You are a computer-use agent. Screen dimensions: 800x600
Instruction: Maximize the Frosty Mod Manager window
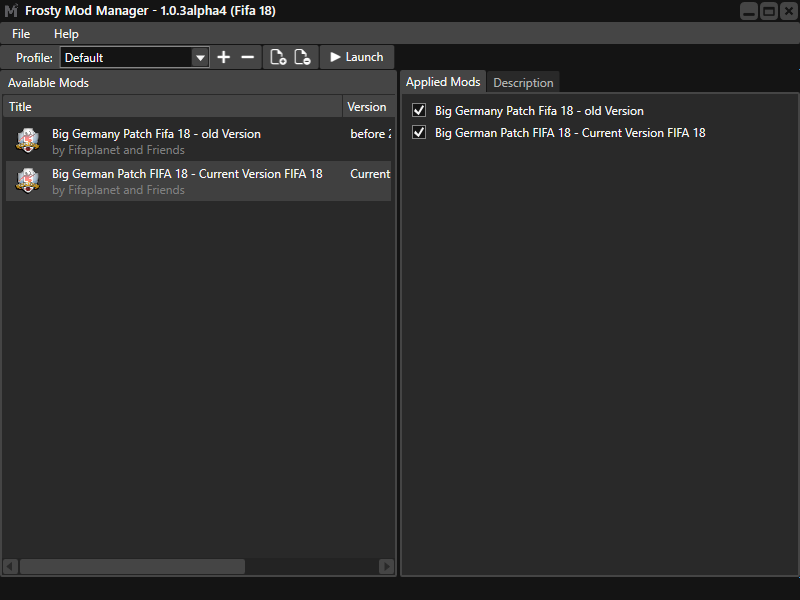click(x=769, y=11)
